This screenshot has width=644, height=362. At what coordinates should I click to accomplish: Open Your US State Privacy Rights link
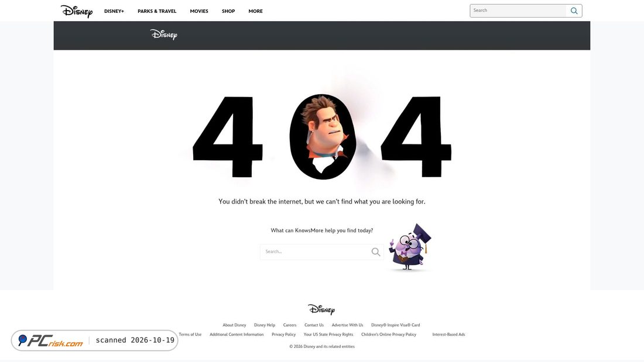pyautogui.click(x=328, y=335)
